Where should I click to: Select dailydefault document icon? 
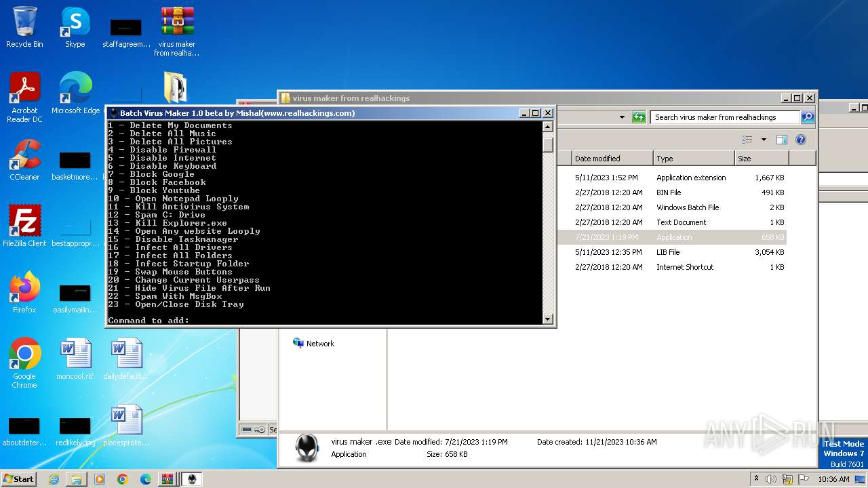click(x=126, y=359)
